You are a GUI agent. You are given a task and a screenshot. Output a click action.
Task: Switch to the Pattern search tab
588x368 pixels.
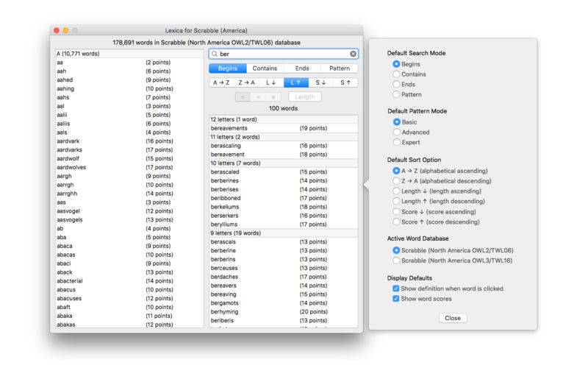pyautogui.click(x=340, y=68)
